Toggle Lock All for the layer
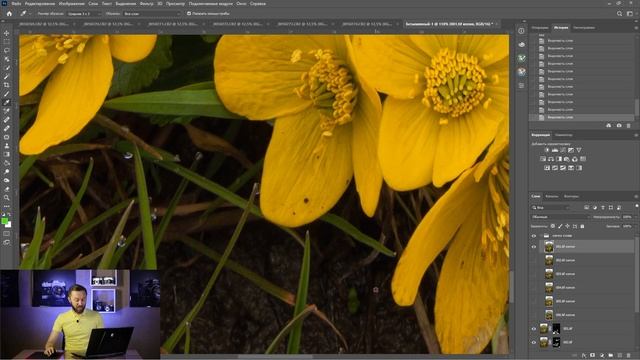This screenshot has height=360, width=640. (x=582, y=226)
